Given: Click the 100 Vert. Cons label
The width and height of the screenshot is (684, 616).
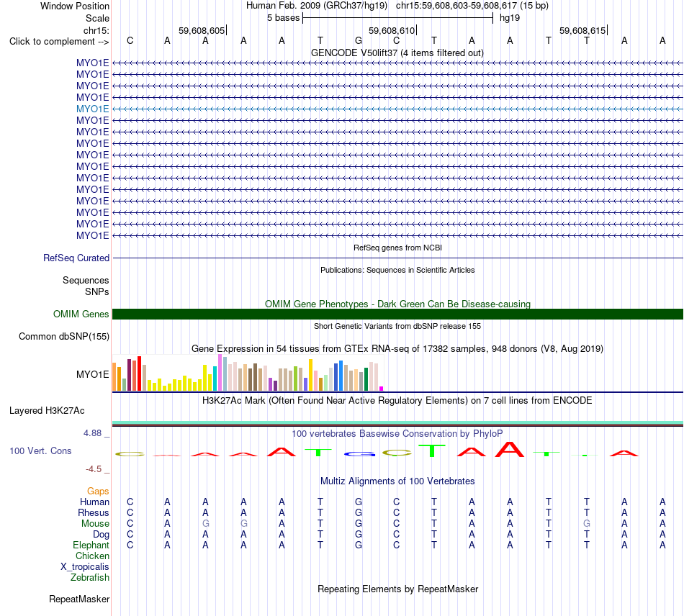Looking at the screenshot, I should click(40, 450).
